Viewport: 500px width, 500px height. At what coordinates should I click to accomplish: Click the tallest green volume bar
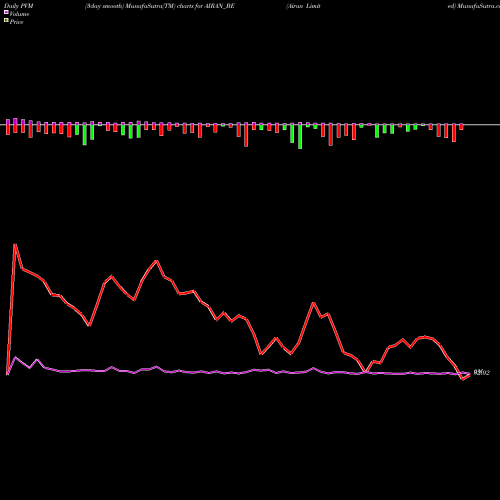pos(300,136)
